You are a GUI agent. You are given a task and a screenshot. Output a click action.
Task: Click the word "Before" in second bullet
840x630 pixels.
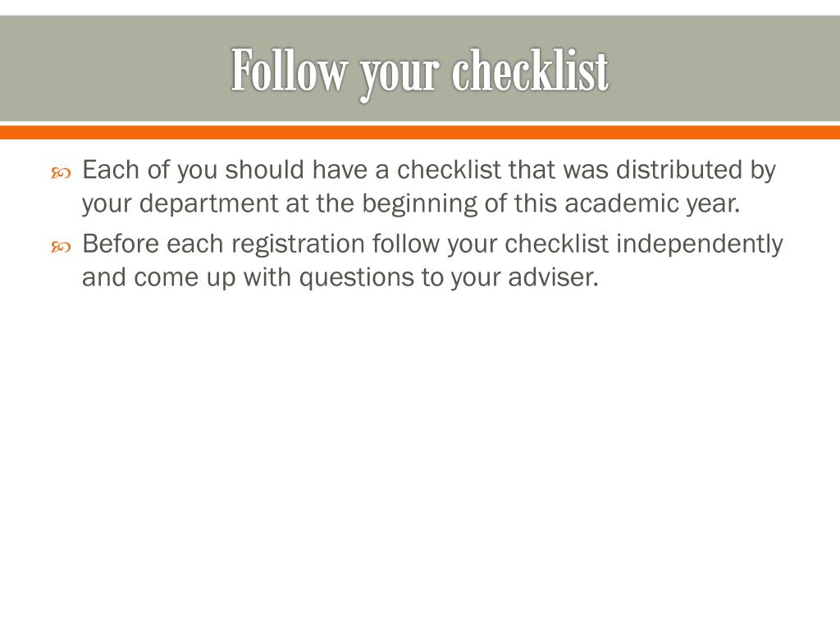coord(121,244)
